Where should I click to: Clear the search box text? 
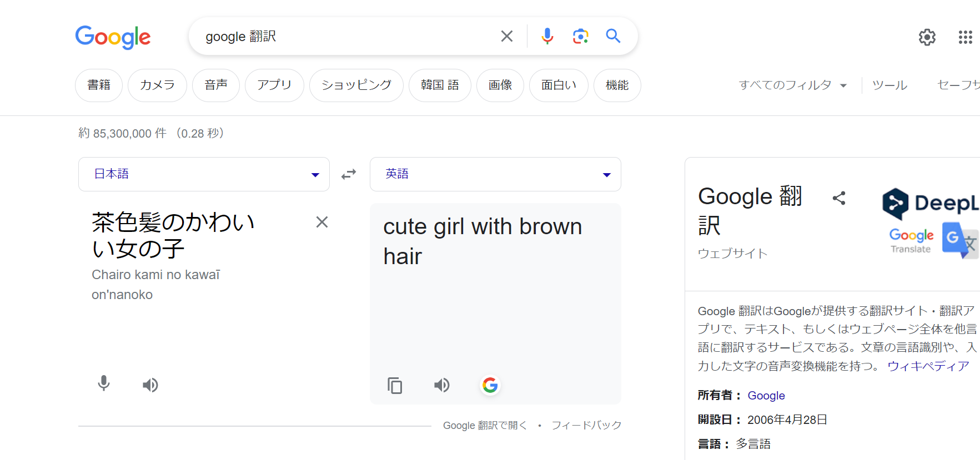point(506,36)
